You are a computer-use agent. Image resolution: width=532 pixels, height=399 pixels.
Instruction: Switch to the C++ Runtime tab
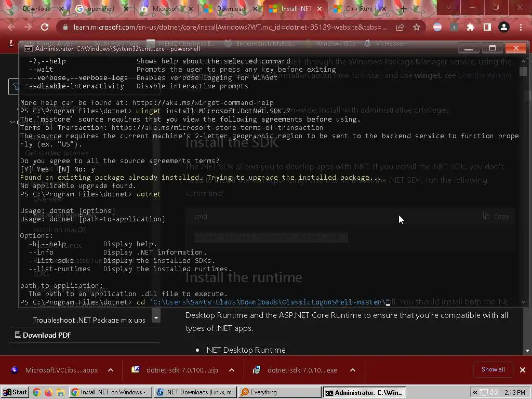tap(360, 9)
